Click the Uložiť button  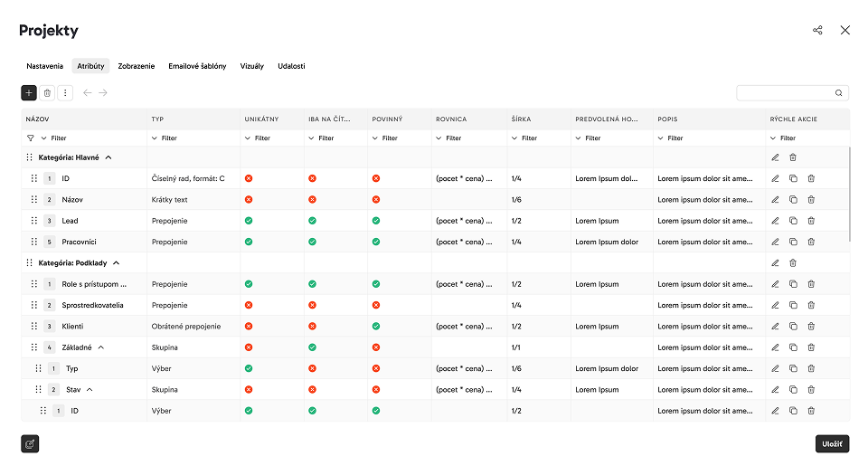tap(832, 444)
